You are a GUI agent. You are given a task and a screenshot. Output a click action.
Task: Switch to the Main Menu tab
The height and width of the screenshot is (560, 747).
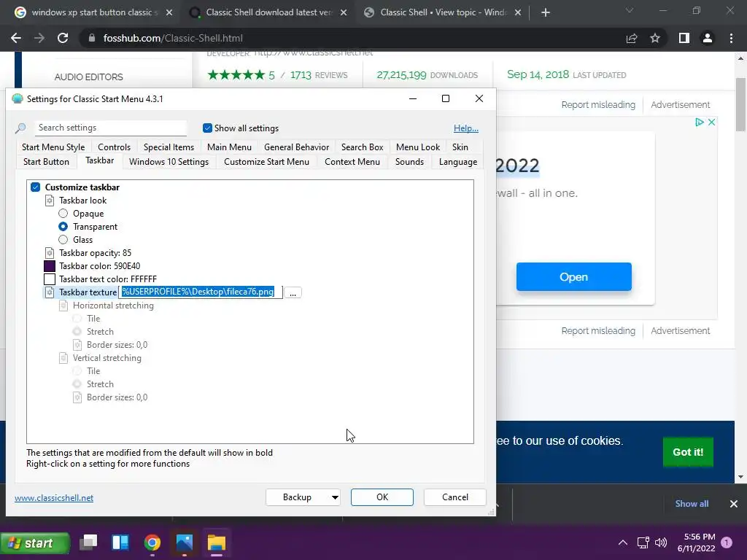[229, 147]
